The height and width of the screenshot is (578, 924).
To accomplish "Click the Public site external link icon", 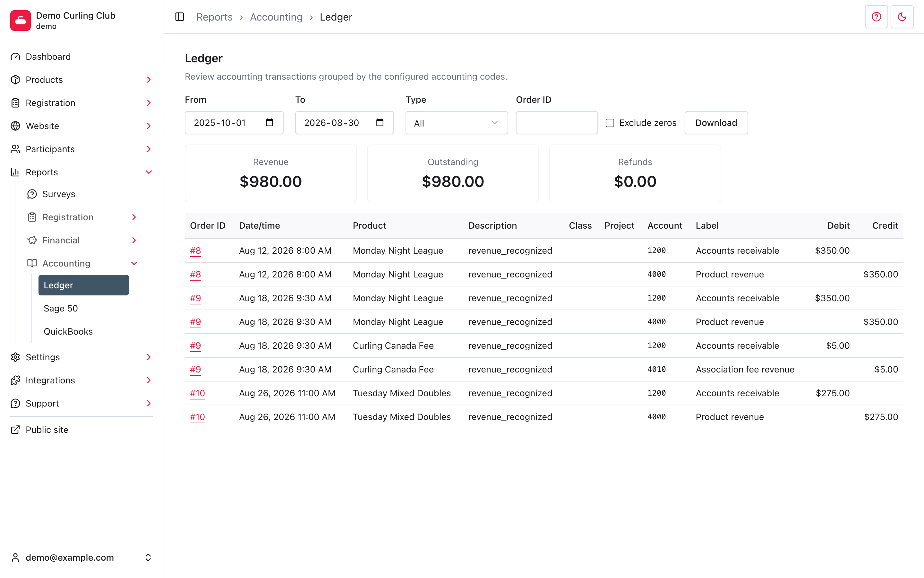I will tap(15, 430).
